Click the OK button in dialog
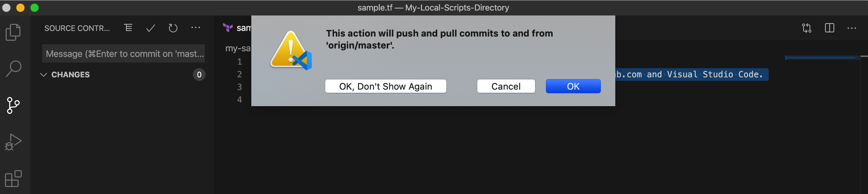This screenshot has width=868, height=194. click(x=573, y=86)
